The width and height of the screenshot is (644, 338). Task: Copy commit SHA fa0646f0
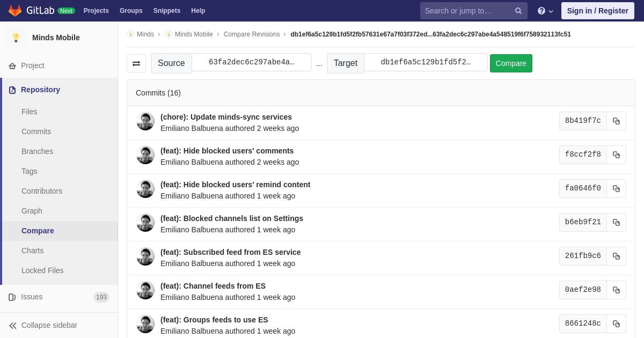coord(616,189)
